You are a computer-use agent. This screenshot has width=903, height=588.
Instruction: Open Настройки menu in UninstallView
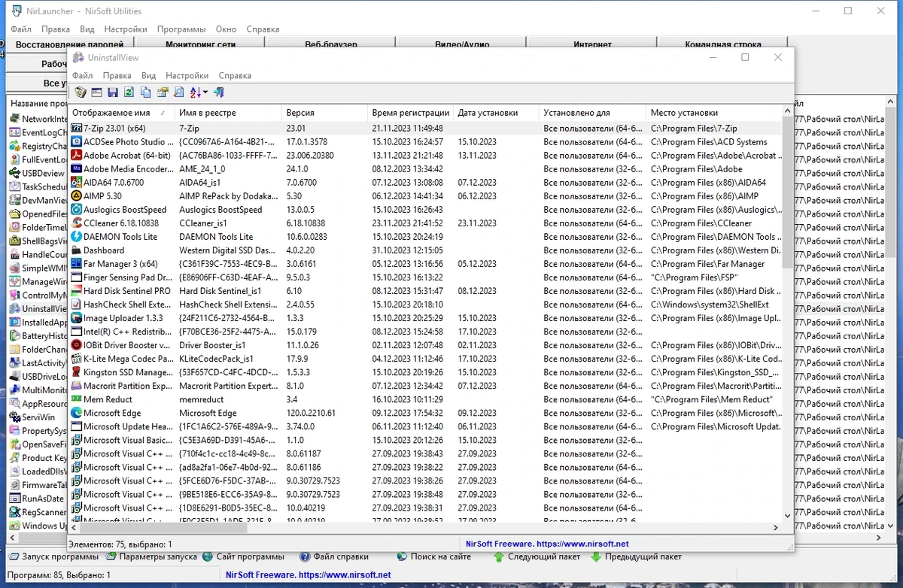187,75
